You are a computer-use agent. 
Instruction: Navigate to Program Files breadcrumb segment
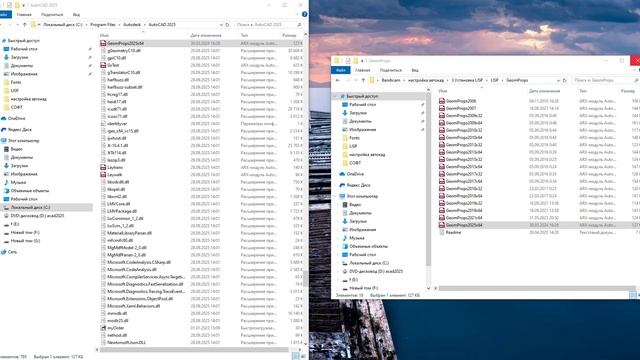103,25
